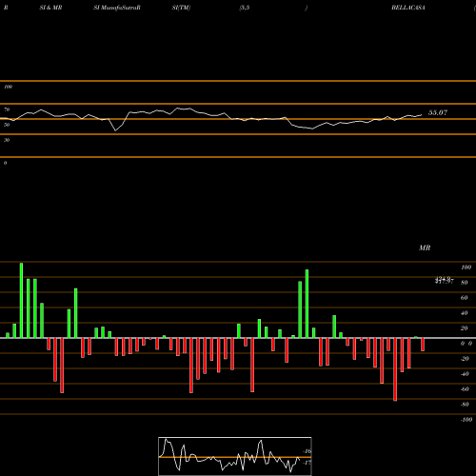Select the 'SI & MR' header text
The image size is (476, 476).
50,8
